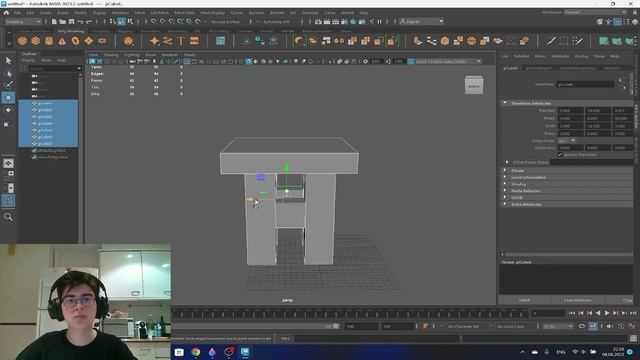The image size is (640, 360).
Task: Toggle Inherits Transform checkbox
Action: (x=560, y=155)
